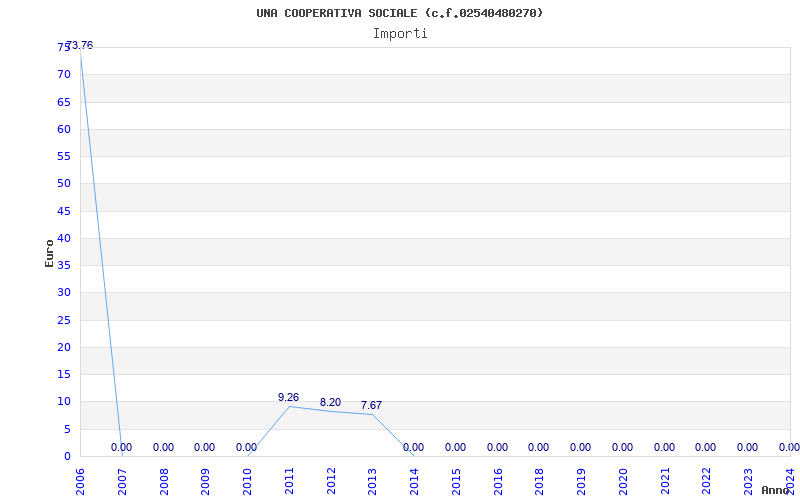Viewport: 800px width, 500px height.
Task: Select the Euro y-axis title
Action: [49, 253]
